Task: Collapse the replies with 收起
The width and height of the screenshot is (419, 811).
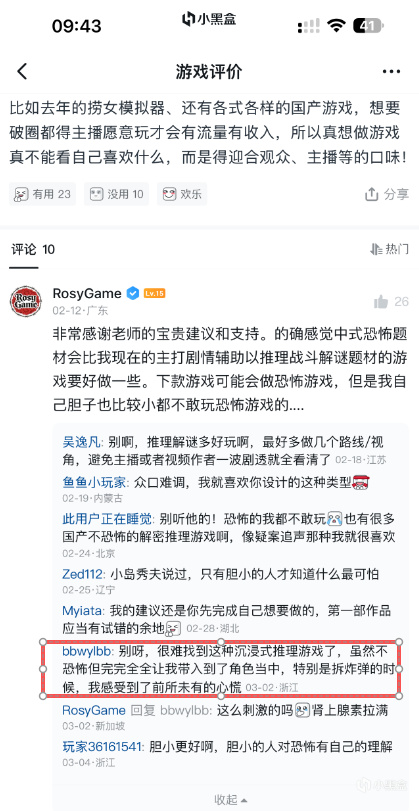Action: point(231,799)
